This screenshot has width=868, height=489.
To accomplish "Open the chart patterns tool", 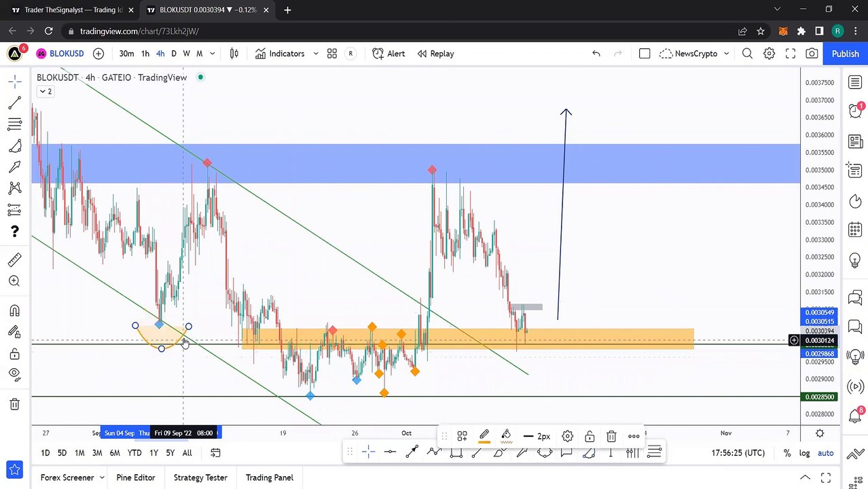I will [14, 188].
